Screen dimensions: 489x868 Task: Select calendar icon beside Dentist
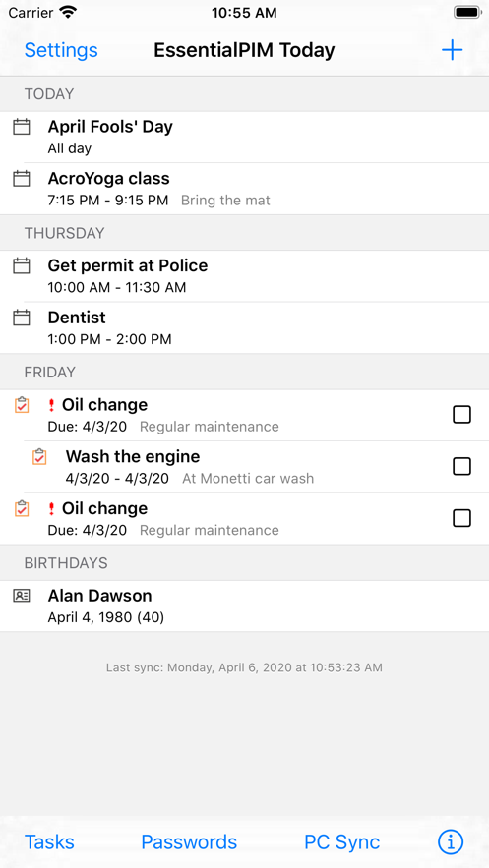tap(21, 318)
